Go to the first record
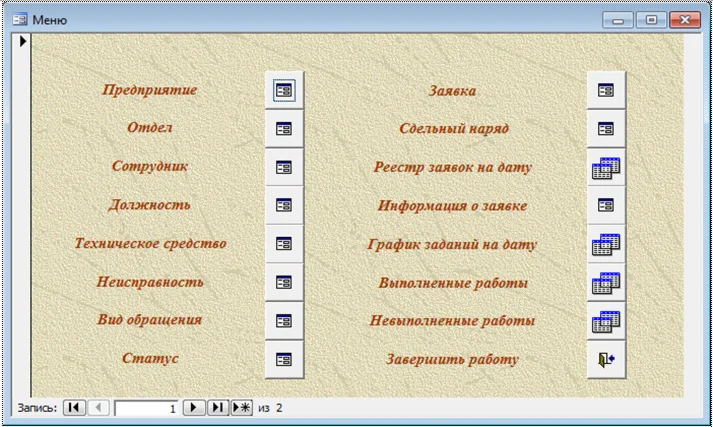 click(x=74, y=407)
